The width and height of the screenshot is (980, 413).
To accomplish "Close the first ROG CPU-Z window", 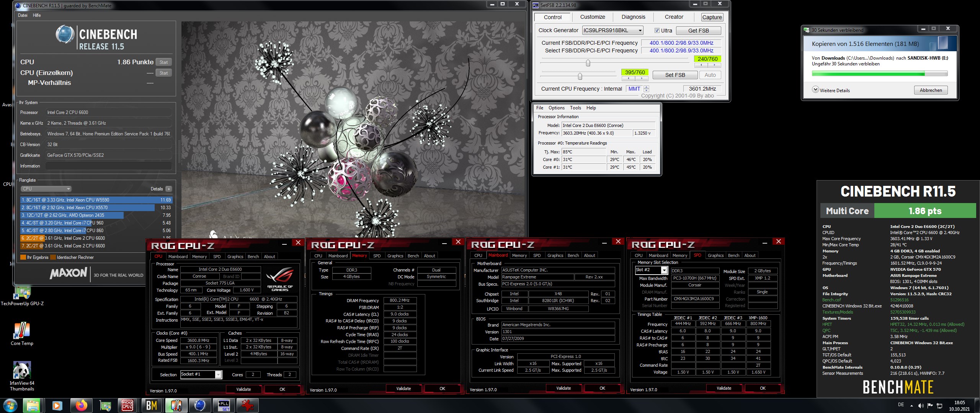I will point(298,242).
